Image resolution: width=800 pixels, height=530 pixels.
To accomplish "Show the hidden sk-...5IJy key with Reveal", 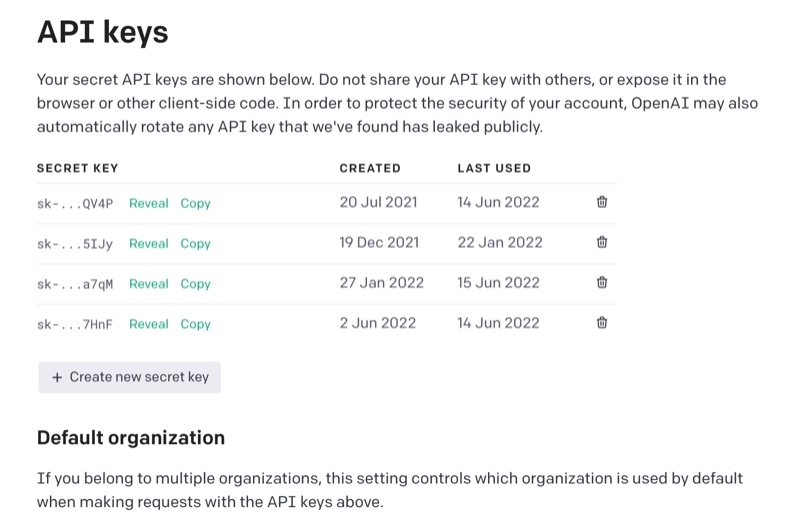I will (x=148, y=243).
